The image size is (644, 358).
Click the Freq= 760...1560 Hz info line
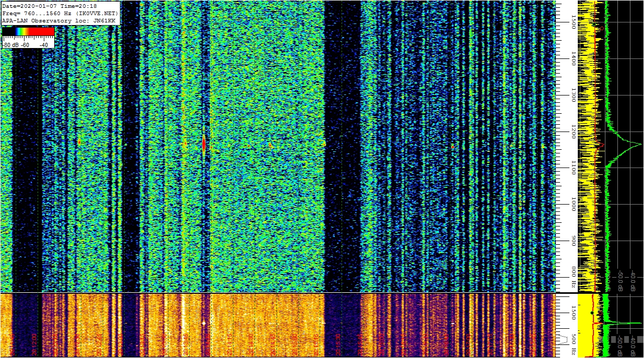tap(60, 13)
